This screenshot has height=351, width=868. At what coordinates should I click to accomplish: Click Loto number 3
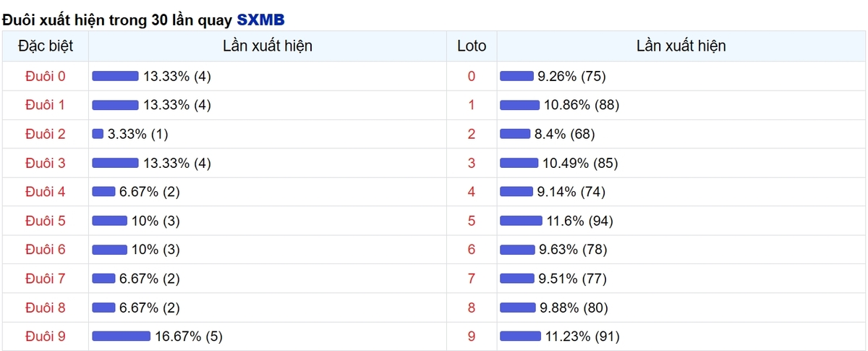coord(472,163)
